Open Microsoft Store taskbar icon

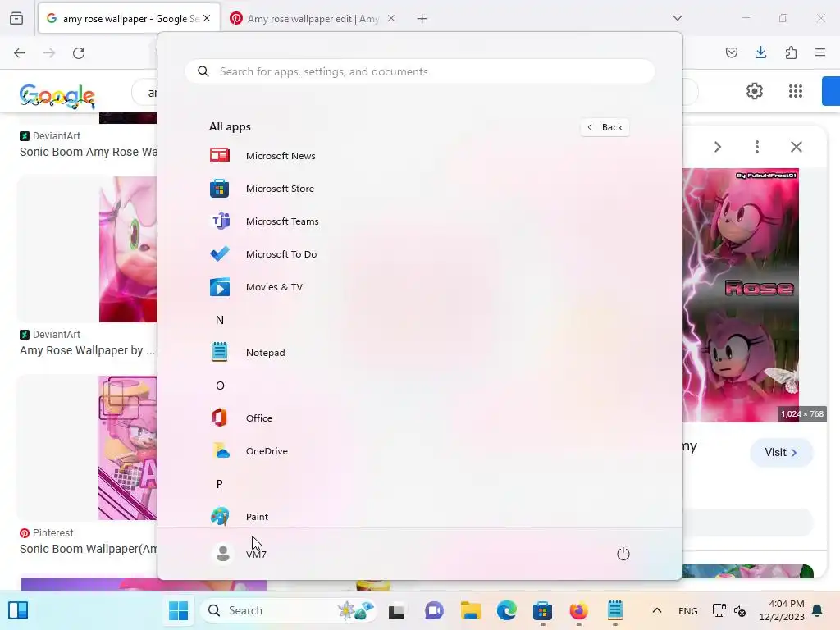543,610
